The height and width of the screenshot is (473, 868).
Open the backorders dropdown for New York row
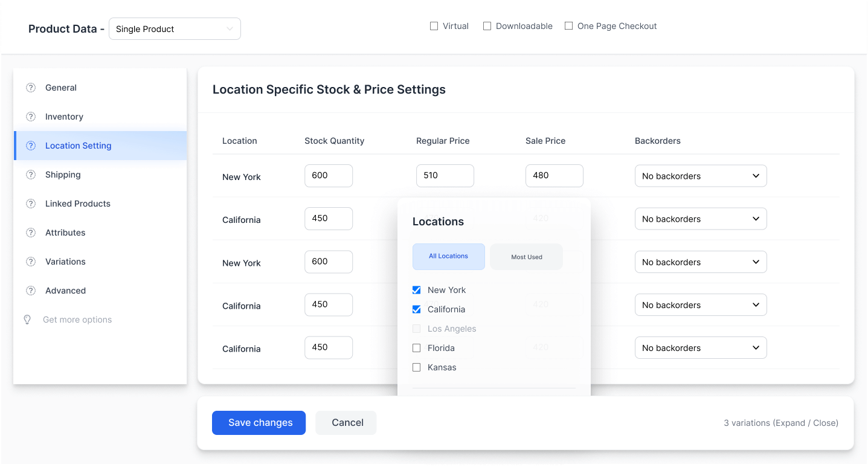(x=700, y=176)
